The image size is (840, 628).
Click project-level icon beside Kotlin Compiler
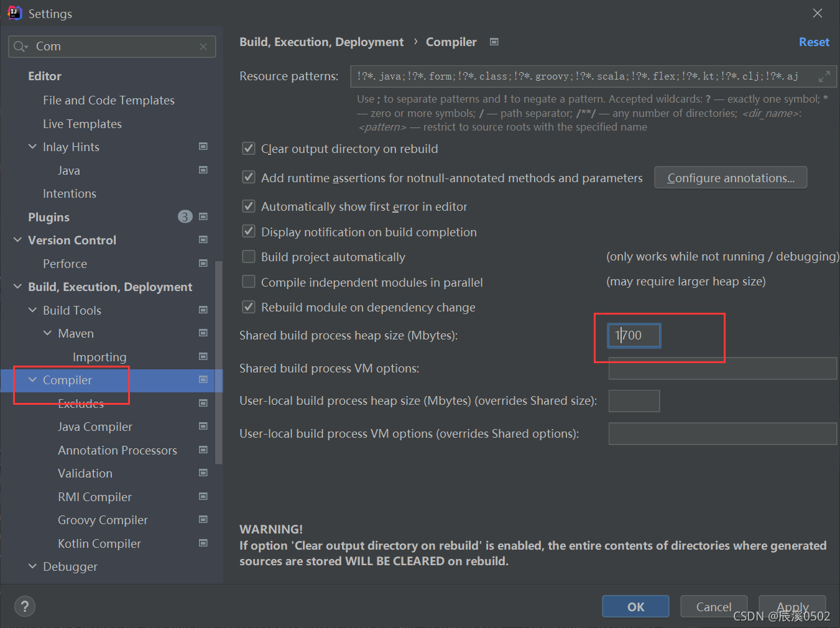(203, 543)
